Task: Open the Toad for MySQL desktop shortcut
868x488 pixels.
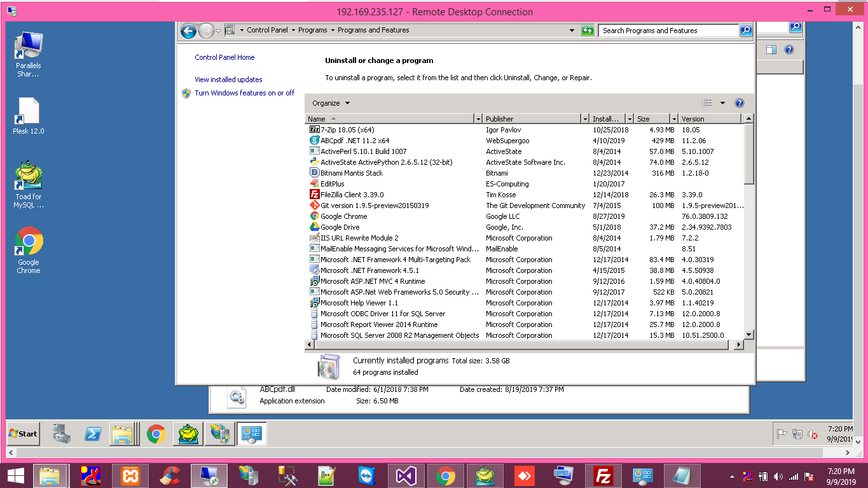Action: [29, 185]
